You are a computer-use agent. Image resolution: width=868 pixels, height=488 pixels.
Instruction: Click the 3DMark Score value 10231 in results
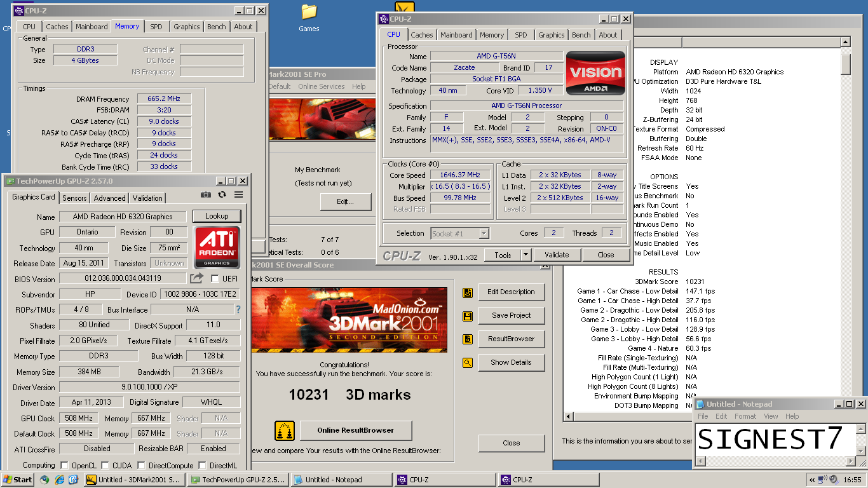tap(695, 281)
